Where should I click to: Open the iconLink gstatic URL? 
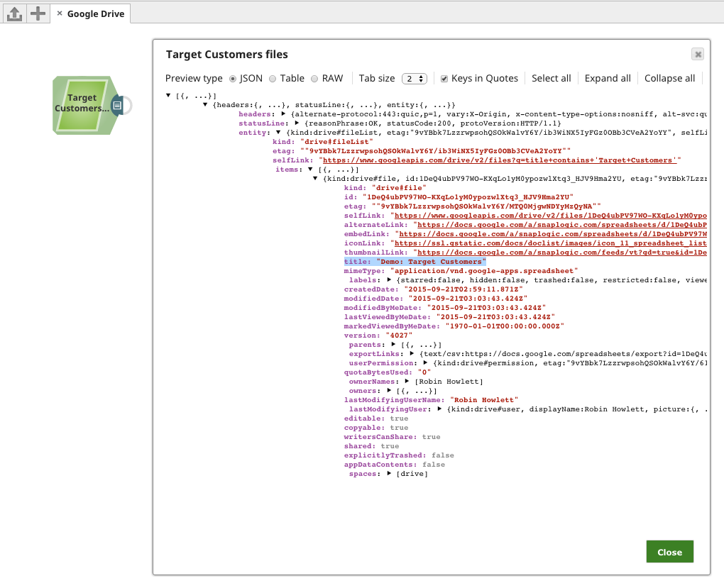[550, 243]
